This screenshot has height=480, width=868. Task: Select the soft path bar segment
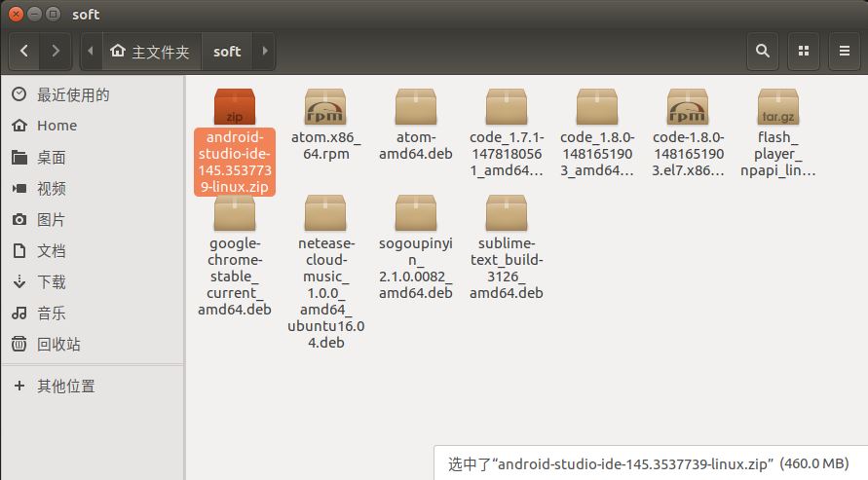pos(227,51)
